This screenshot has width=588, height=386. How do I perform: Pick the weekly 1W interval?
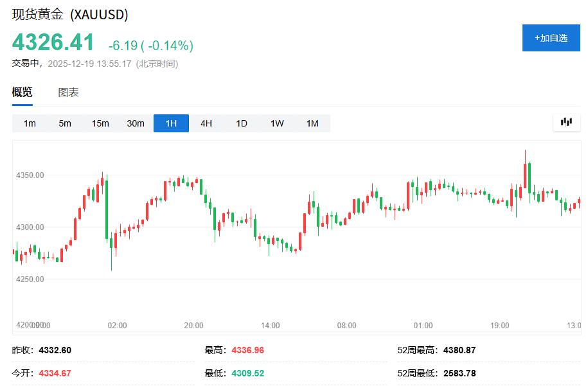(x=277, y=123)
